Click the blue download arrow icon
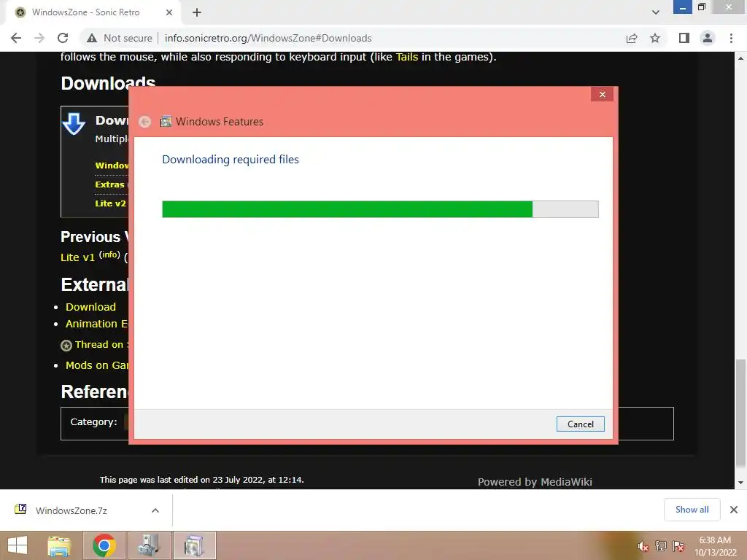Viewport: 747px width, 560px height. pyautogui.click(x=74, y=124)
